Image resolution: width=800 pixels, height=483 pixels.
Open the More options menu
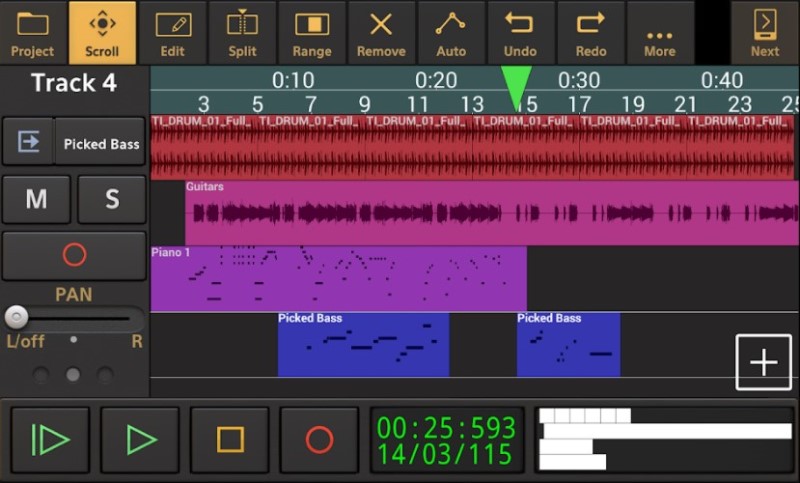pyautogui.click(x=660, y=33)
